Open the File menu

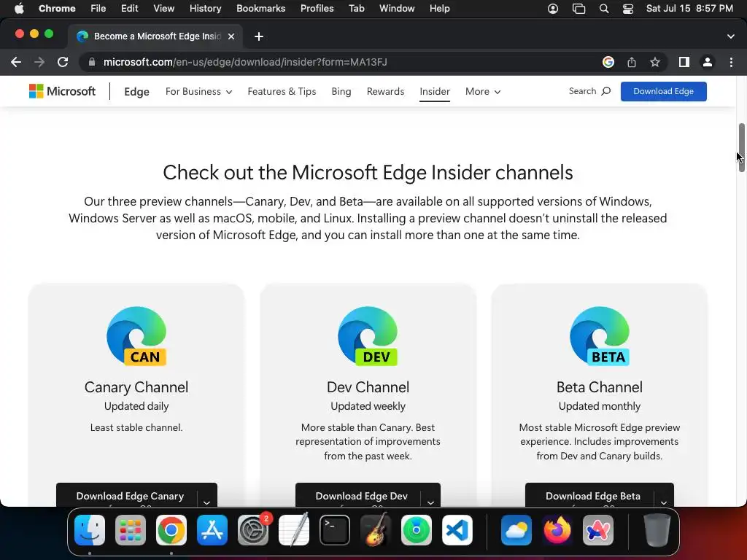click(98, 9)
